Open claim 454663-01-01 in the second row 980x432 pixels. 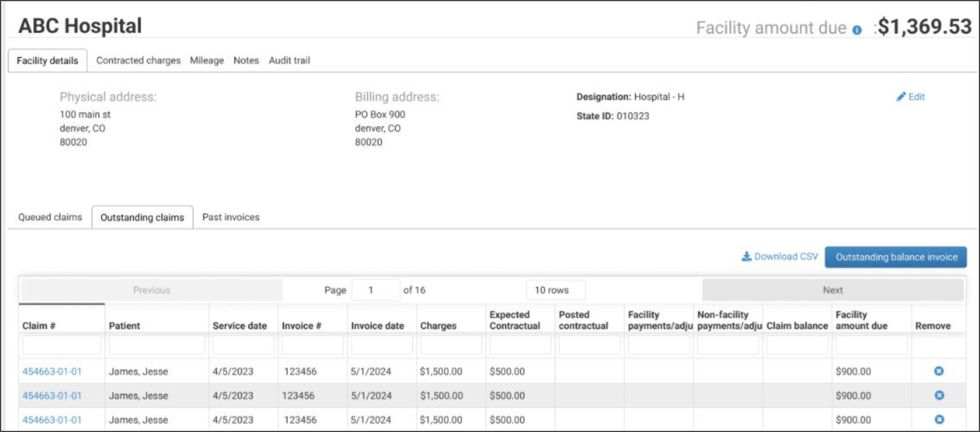tap(52, 396)
